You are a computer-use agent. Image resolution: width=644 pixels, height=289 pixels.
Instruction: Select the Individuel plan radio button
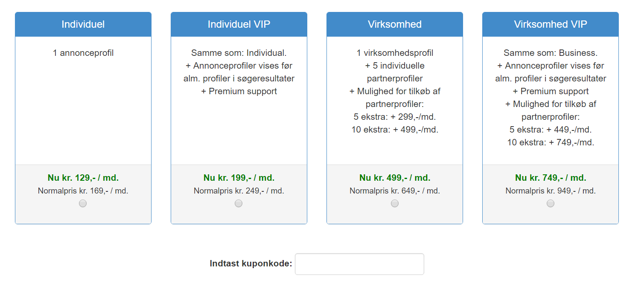pos(83,203)
